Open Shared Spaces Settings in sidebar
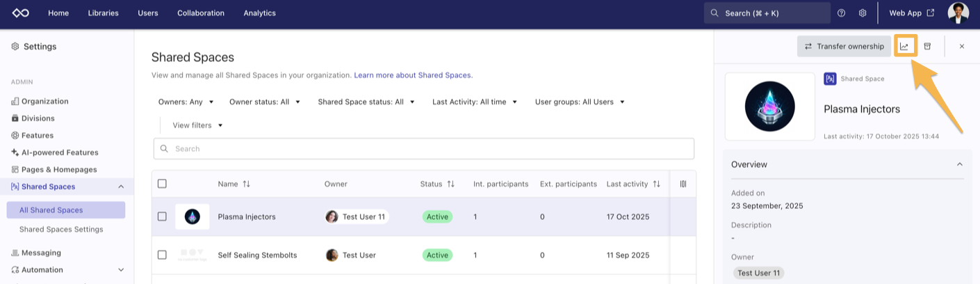980x284 pixels. (61, 229)
